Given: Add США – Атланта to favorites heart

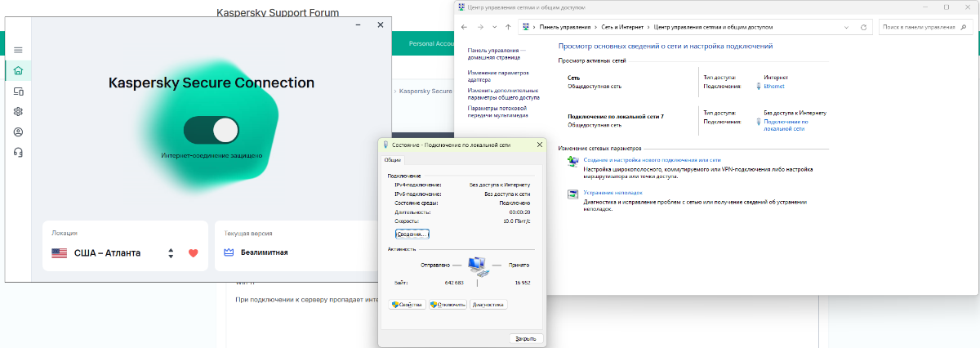Looking at the screenshot, I should point(194,253).
